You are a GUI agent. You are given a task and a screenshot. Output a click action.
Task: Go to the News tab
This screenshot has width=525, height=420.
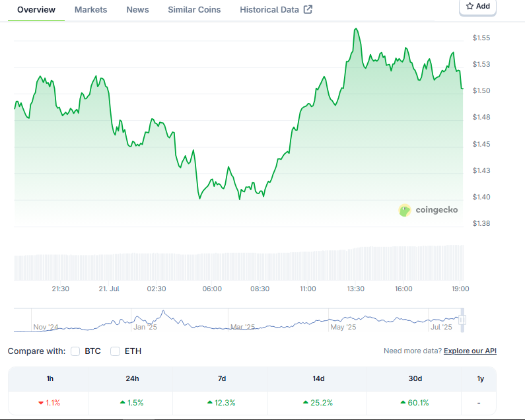[x=137, y=10]
